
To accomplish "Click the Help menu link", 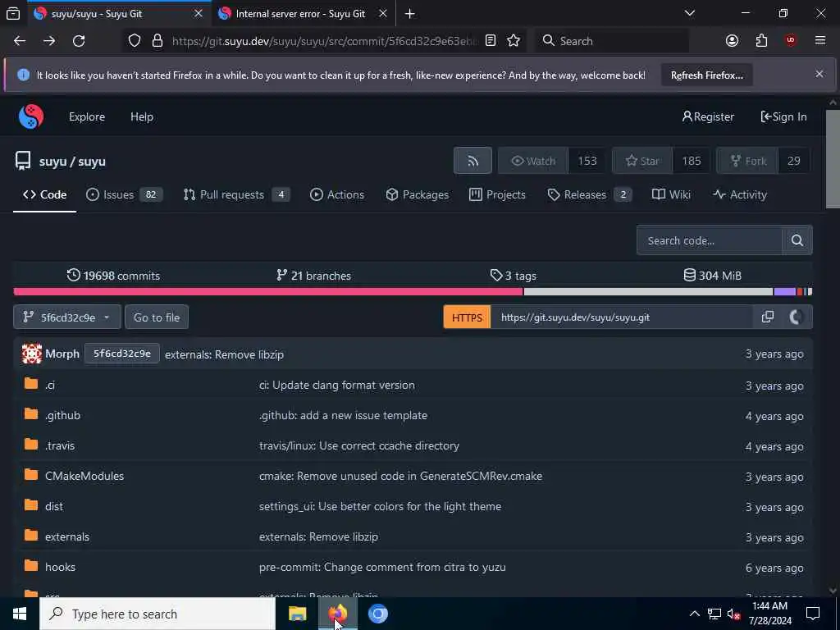I will [142, 116].
